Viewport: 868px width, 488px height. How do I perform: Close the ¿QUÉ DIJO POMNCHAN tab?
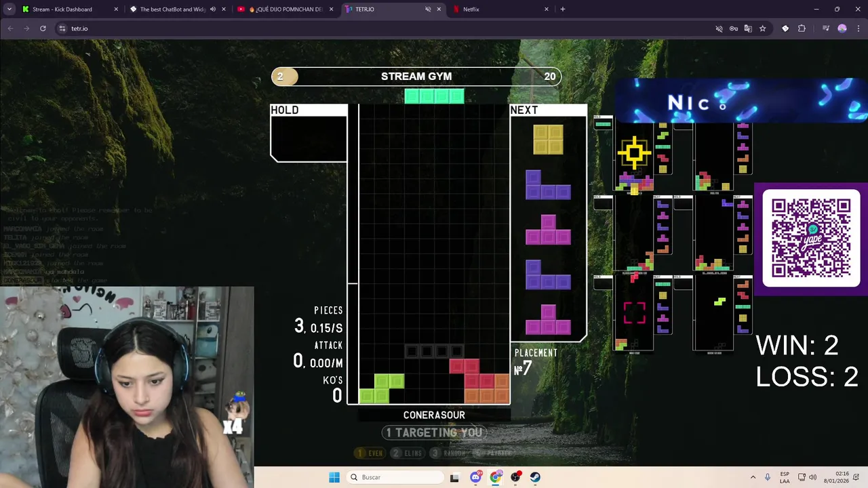point(332,9)
